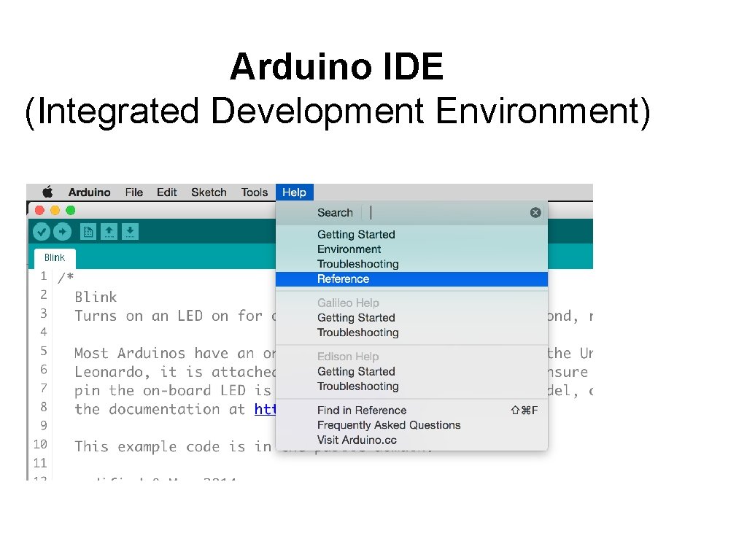Click the New sketch toolbar icon

pyautogui.click(x=88, y=232)
